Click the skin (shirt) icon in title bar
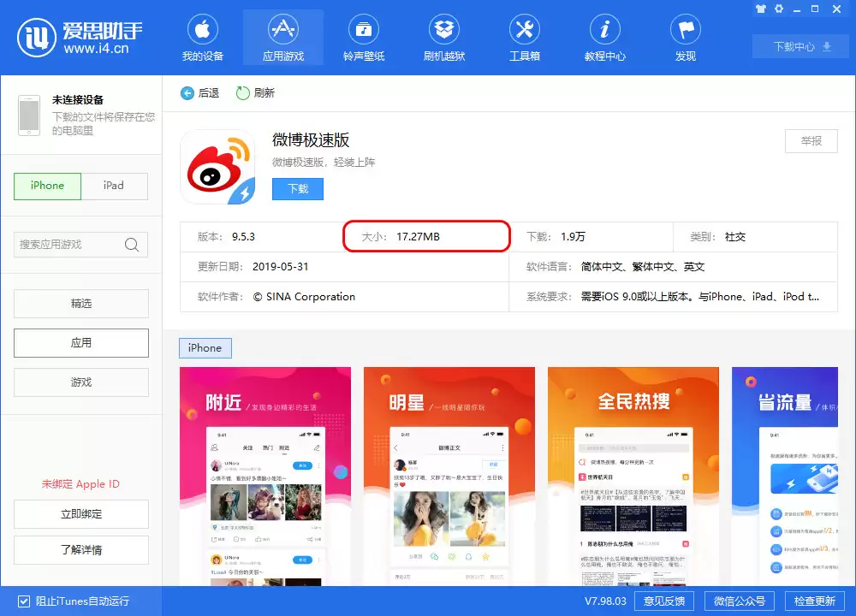This screenshot has width=856, height=616. coord(761,9)
